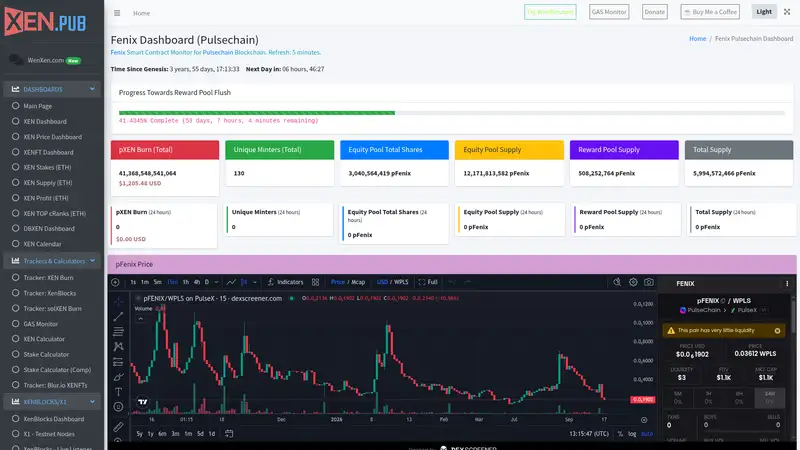Image resolution: width=800 pixels, height=450 pixels.
Task: Select the text annotation tool
Action: 118,392
